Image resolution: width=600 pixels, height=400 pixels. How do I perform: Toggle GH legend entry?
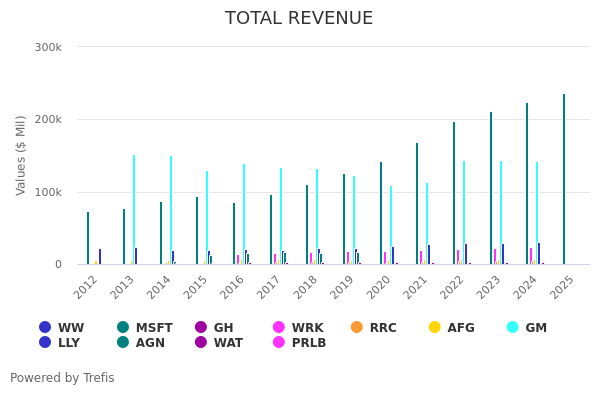(213, 328)
